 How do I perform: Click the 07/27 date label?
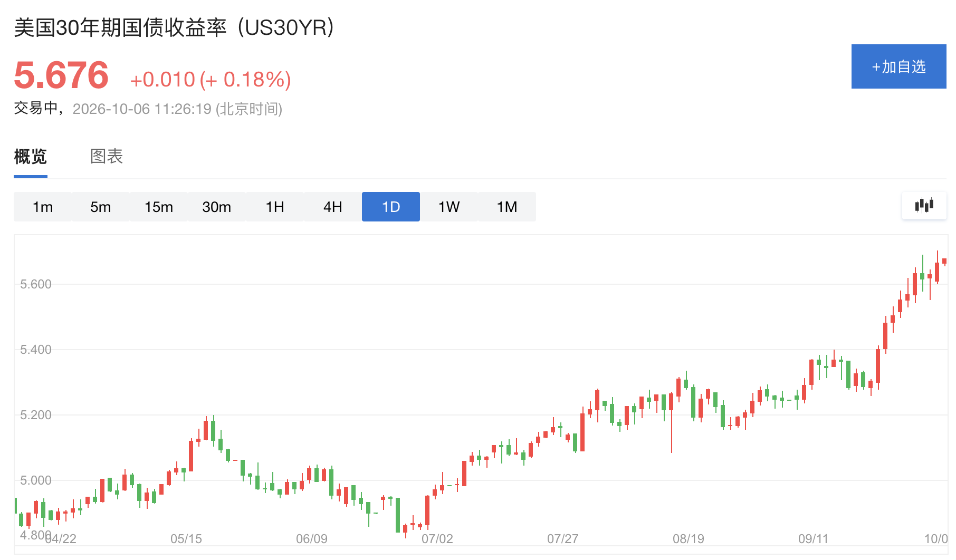(563, 539)
